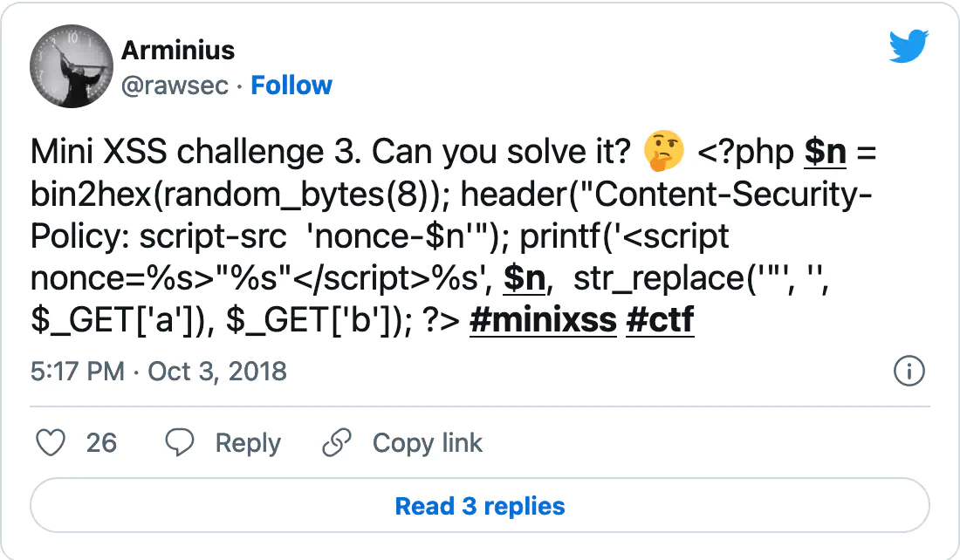Click the reply speech bubble icon

(x=180, y=442)
